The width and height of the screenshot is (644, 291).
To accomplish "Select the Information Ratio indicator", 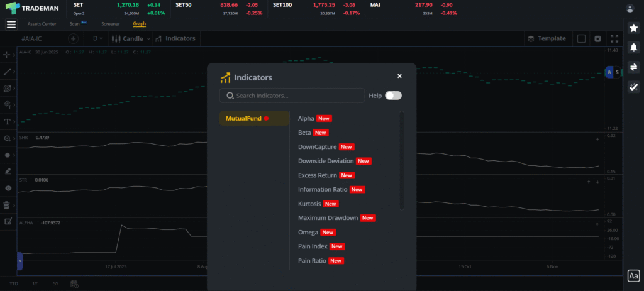I will click(323, 189).
